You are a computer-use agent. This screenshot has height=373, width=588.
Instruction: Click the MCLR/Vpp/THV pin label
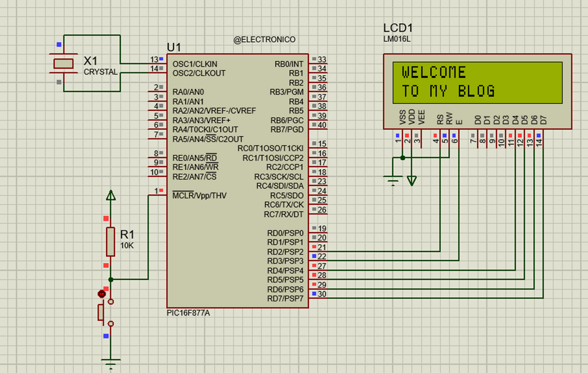[x=199, y=196]
